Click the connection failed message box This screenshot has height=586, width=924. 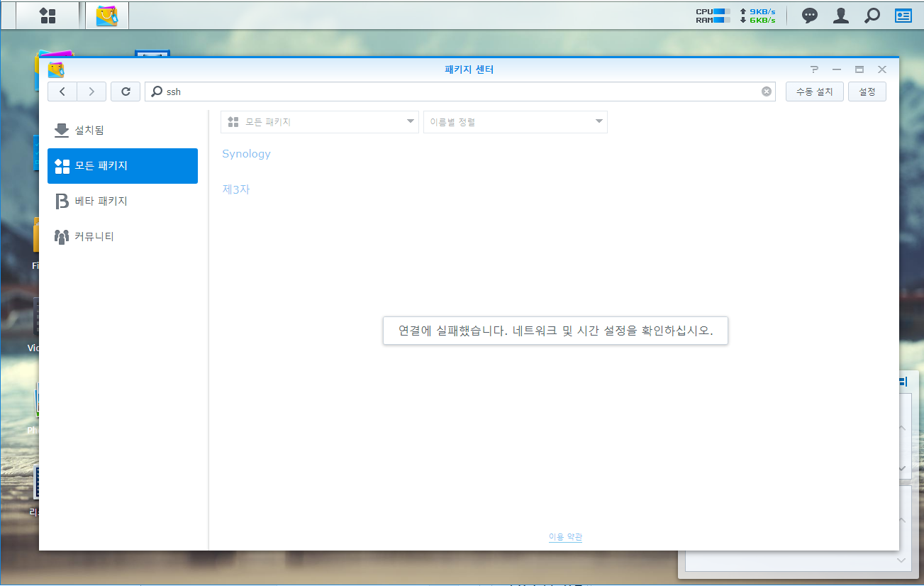(x=555, y=331)
